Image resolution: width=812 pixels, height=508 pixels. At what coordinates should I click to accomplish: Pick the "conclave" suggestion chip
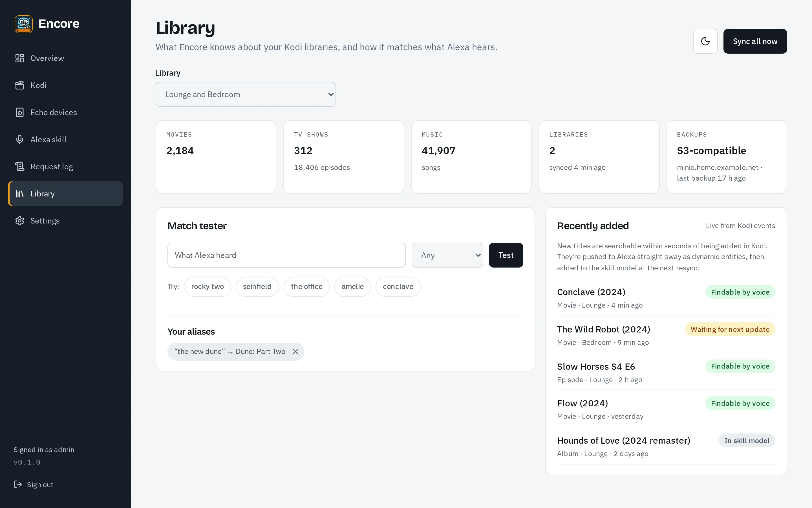click(x=398, y=286)
